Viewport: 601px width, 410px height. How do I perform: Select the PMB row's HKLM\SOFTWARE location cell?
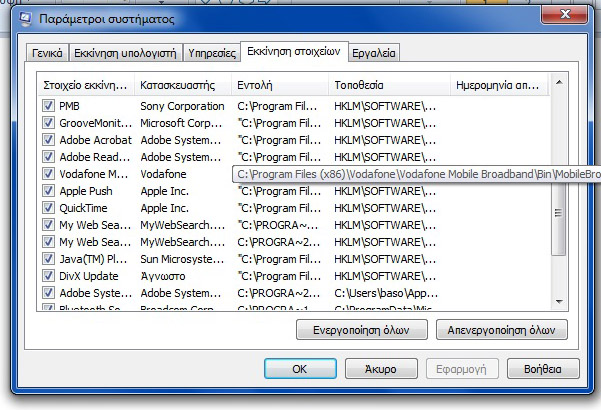coord(385,106)
